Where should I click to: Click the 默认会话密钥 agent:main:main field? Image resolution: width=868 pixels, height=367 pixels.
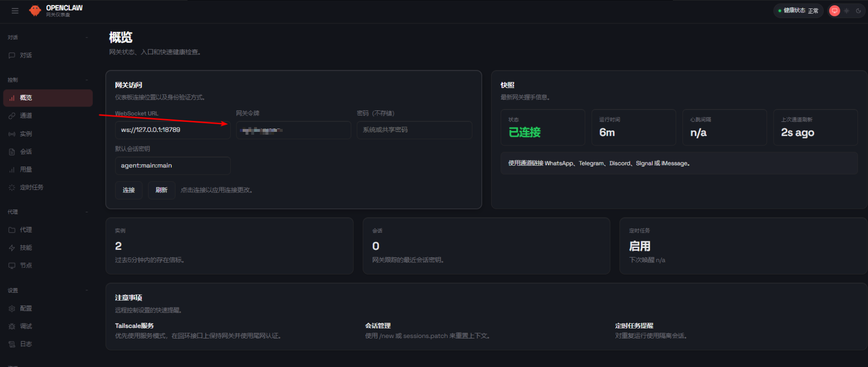pos(173,166)
